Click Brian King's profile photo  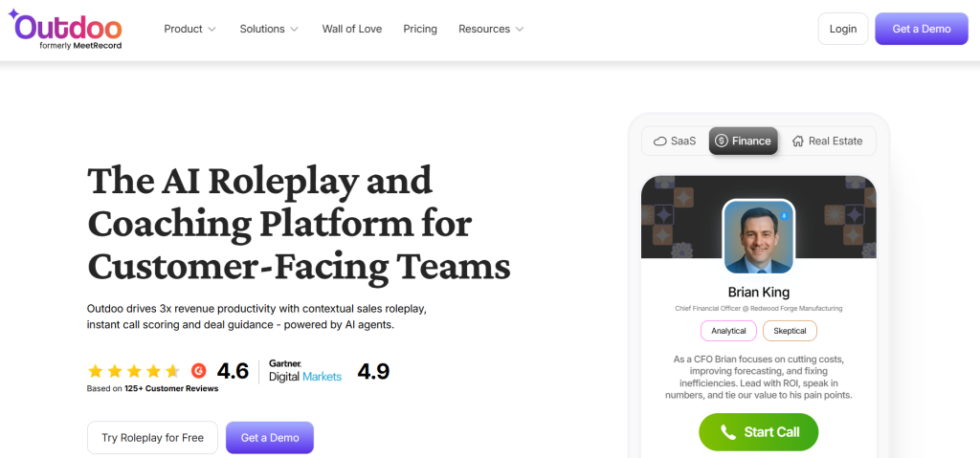click(x=758, y=236)
